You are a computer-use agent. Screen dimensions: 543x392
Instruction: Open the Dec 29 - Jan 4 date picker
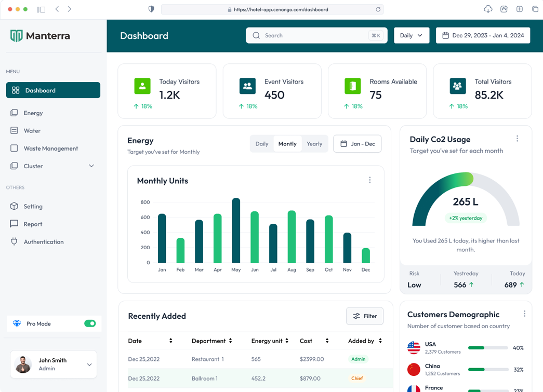click(x=483, y=35)
